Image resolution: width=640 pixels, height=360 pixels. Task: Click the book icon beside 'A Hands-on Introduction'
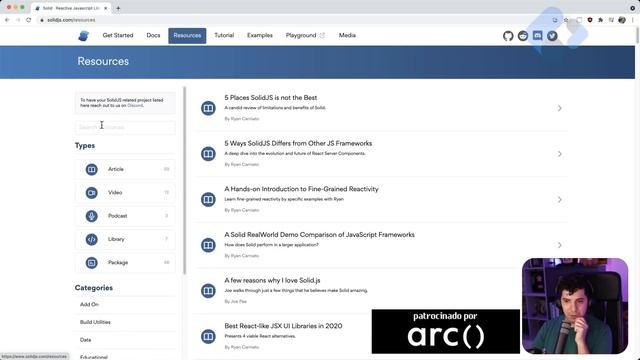(x=208, y=200)
